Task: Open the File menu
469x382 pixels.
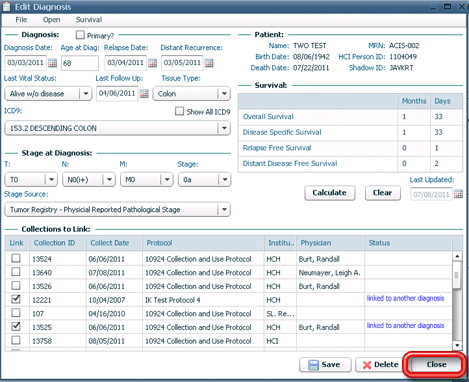Action: point(21,20)
